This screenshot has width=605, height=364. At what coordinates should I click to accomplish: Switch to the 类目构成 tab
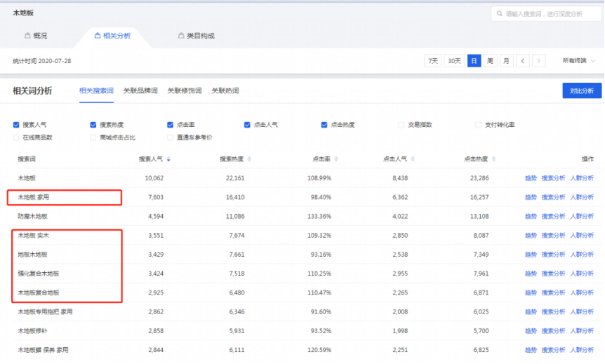click(x=196, y=36)
